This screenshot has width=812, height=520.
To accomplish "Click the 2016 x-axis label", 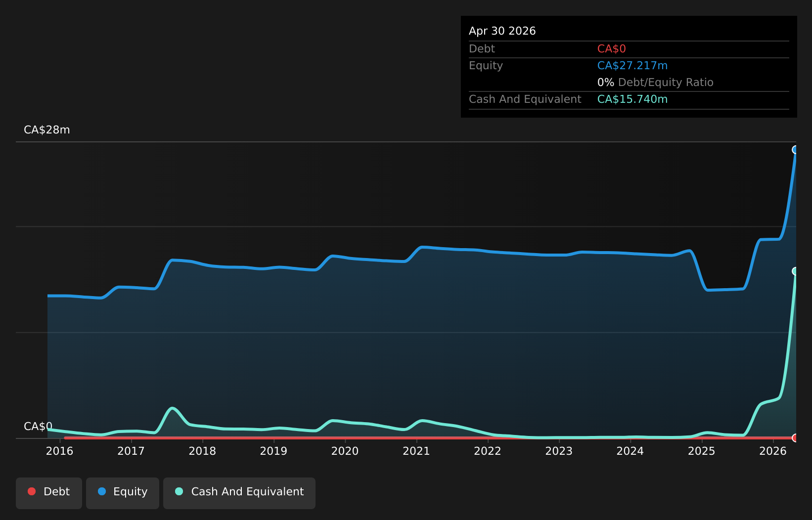I will click(x=60, y=451).
